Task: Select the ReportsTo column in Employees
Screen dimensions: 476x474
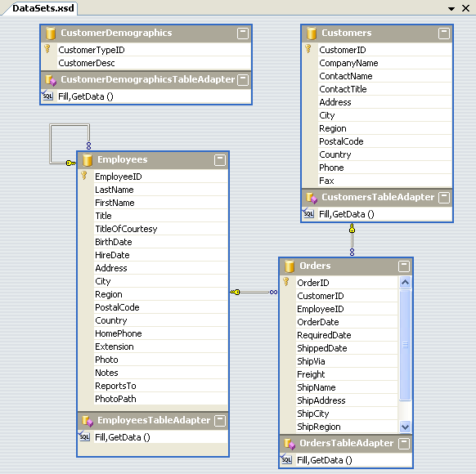Action: pyautogui.click(x=115, y=386)
